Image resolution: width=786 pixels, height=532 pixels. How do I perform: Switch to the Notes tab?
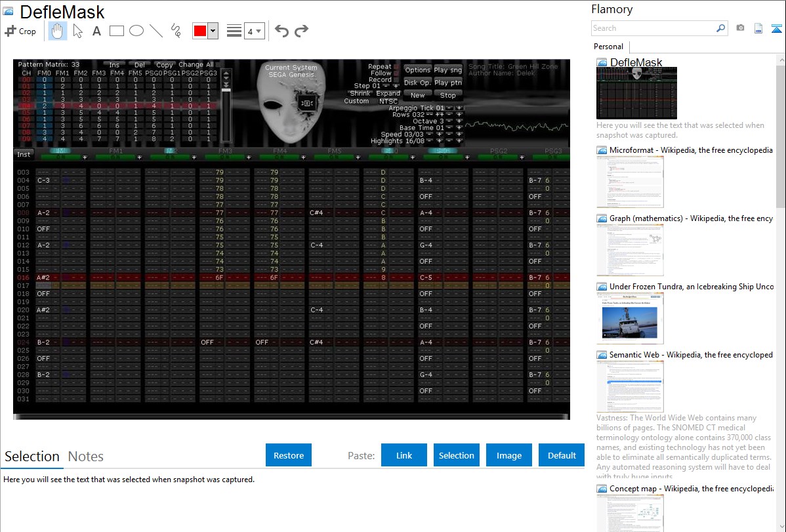(x=86, y=457)
